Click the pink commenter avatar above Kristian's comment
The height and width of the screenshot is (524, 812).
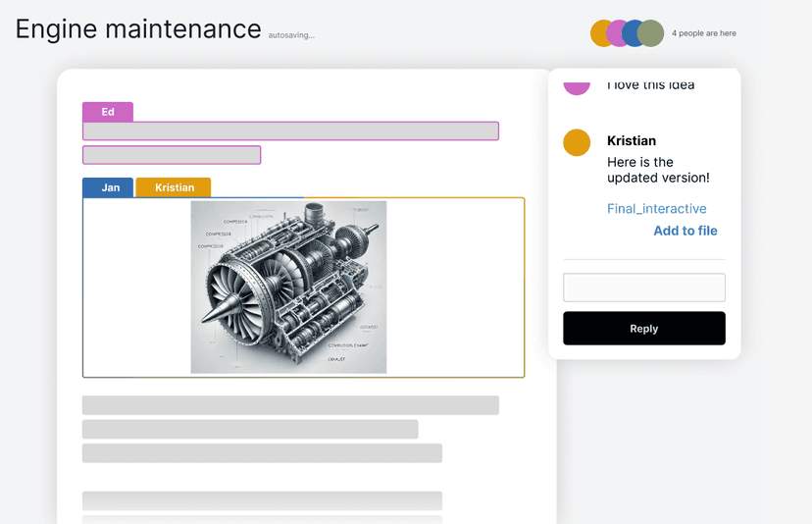pos(577,86)
